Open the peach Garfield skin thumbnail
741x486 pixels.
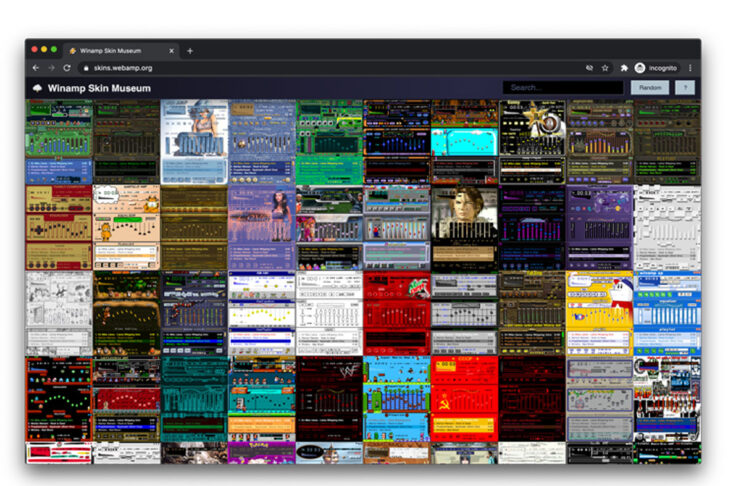tap(126, 227)
